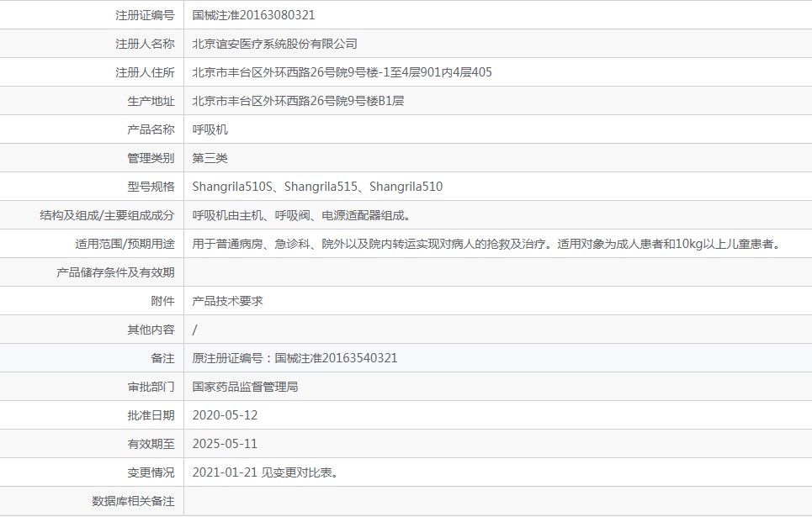
Task: Select the 结构及组成/主要组成成分 label
Action: 107,215
